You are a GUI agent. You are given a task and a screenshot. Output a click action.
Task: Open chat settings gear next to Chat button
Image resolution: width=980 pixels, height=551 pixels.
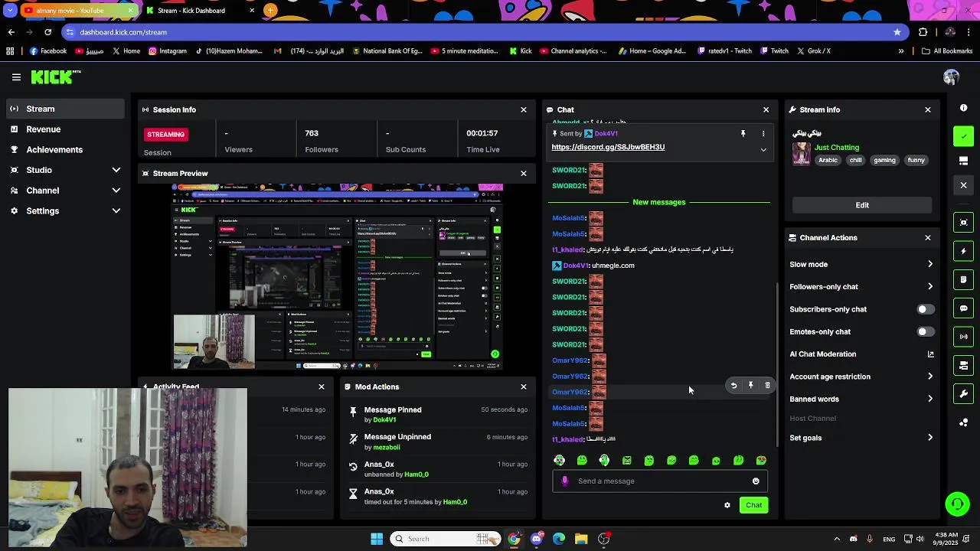pos(727,505)
